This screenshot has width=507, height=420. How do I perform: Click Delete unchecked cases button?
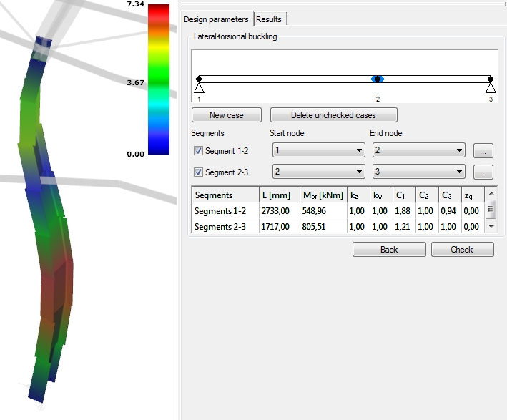(333, 115)
